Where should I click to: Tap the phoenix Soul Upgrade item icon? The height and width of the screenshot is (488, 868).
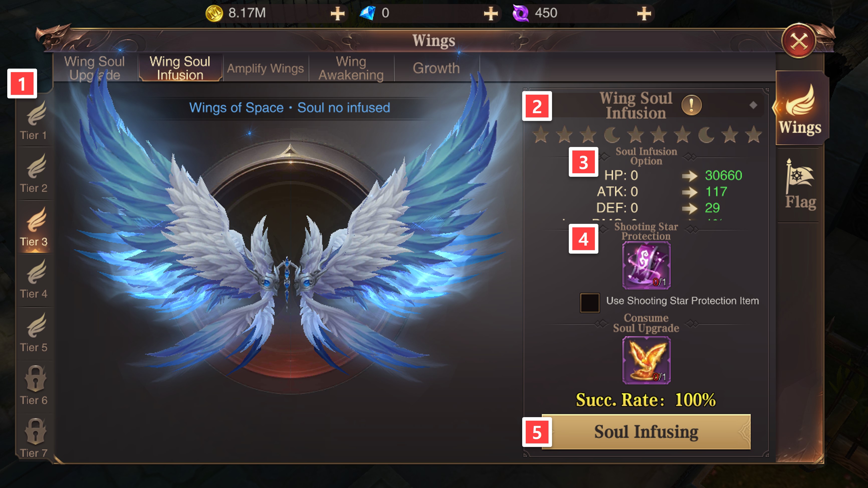tap(646, 360)
